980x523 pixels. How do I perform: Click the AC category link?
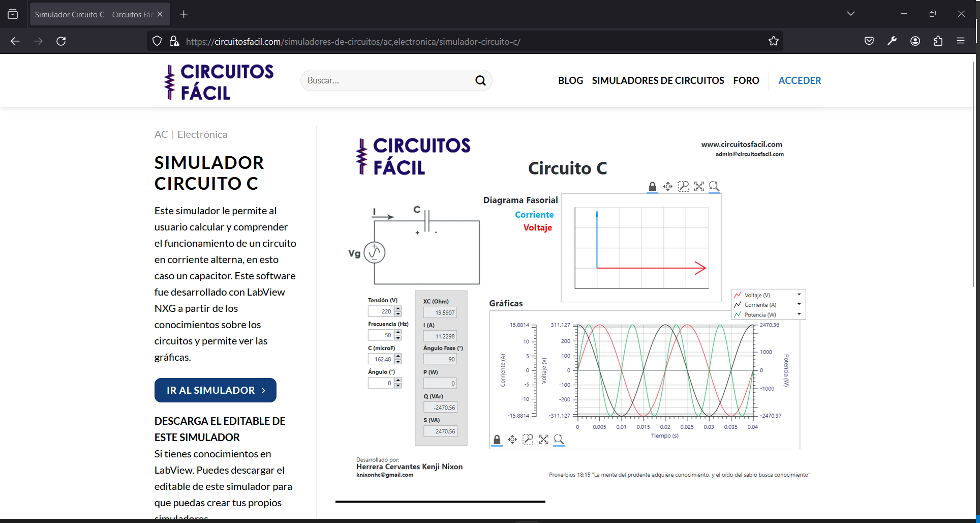coord(161,134)
